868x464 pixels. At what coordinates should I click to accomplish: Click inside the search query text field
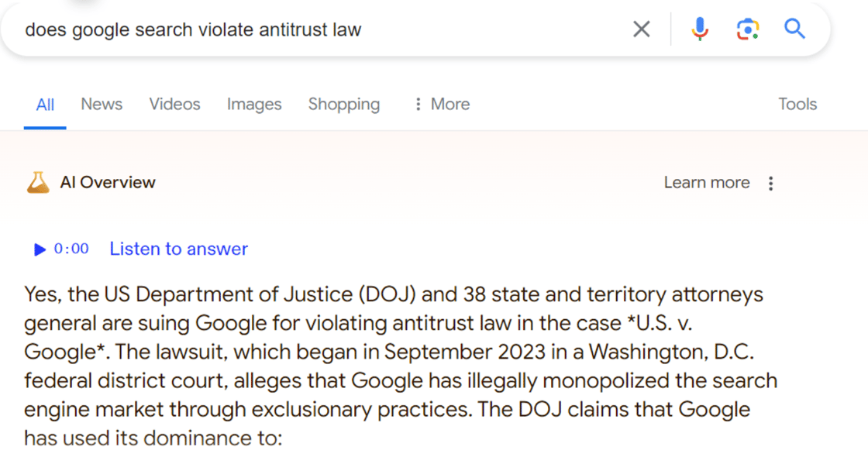coord(310,29)
